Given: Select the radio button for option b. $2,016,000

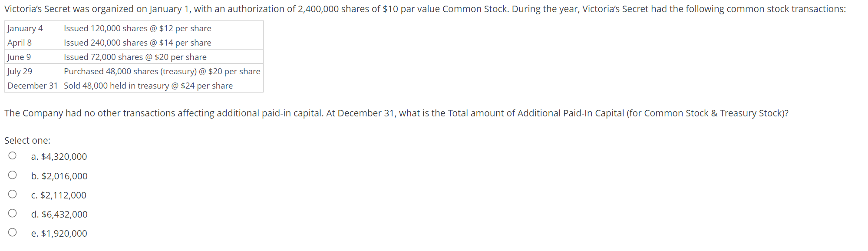Looking at the screenshot, I should (13, 175).
